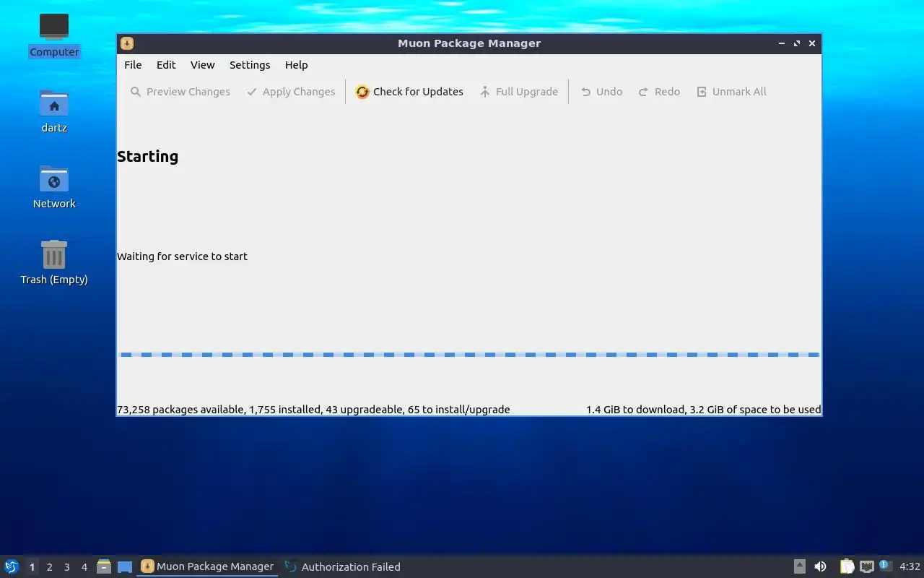Click the network connection tray icon
Image resolution: width=924 pixels, height=578 pixels.
click(866, 566)
